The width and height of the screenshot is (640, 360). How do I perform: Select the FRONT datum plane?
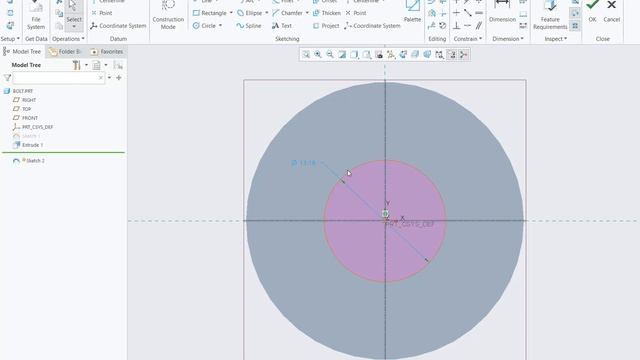pyautogui.click(x=25, y=118)
